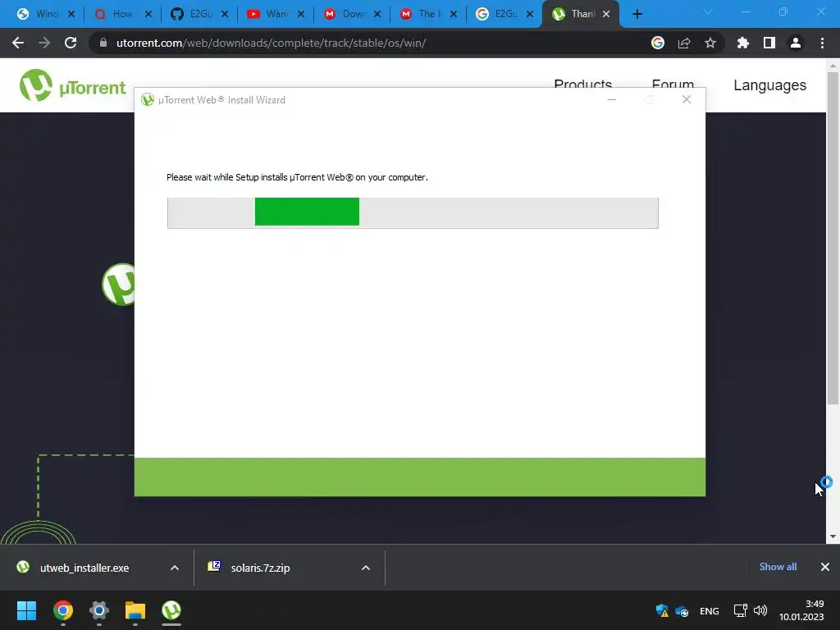This screenshot has height=630, width=840.
Task: Open Windows Security tray icon
Action: point(662,610)
